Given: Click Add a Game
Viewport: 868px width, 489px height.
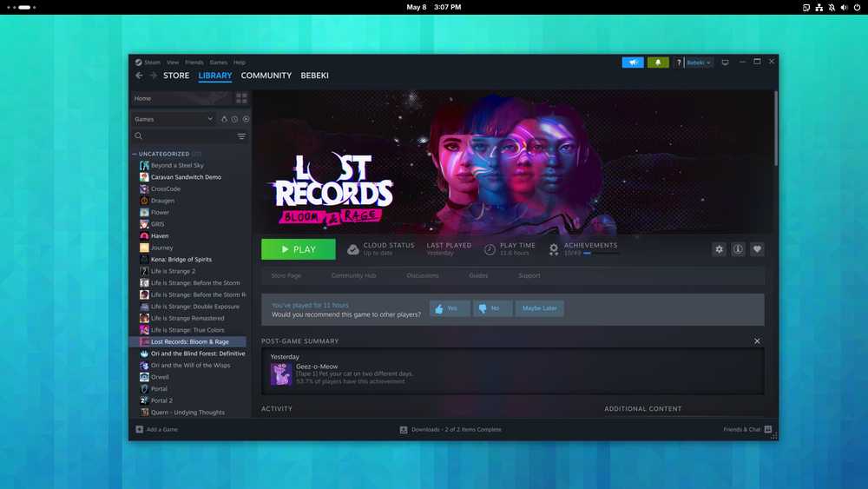Looking at the screenshot, I should point(156,429).
